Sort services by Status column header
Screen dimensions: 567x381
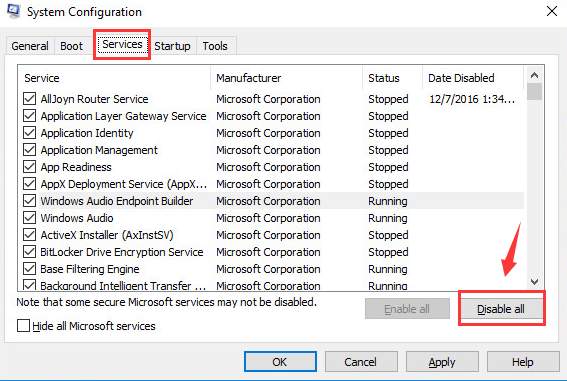[392, 78]
